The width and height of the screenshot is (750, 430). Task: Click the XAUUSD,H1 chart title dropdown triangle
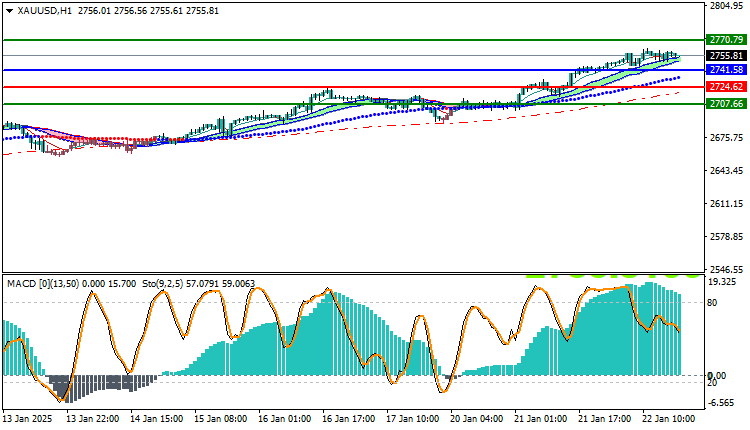9,11
